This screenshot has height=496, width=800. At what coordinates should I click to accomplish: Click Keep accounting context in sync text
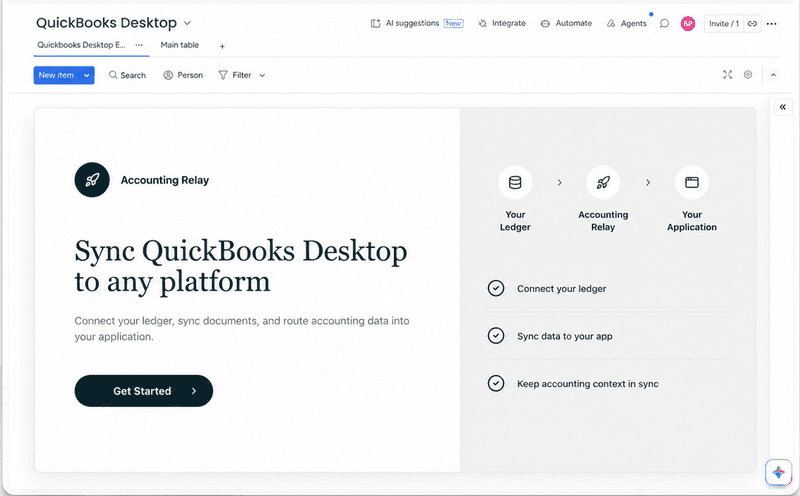coord(588,384)
